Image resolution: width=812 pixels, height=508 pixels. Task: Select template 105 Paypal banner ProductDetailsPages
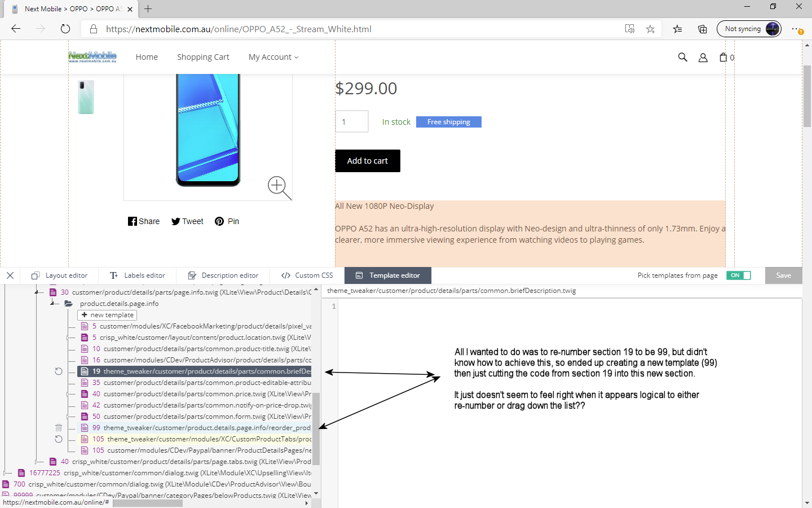pyautogui.click(x=195, y=450)
